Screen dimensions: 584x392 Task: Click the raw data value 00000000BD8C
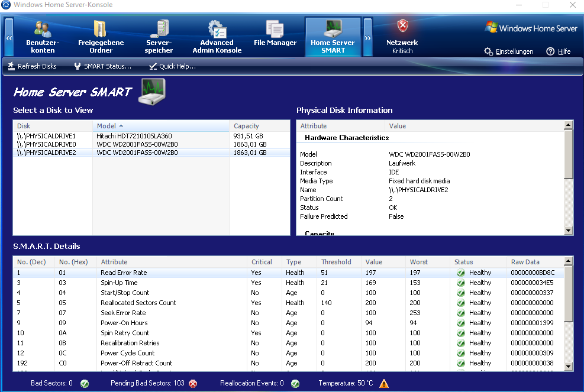tap(533, 273)
